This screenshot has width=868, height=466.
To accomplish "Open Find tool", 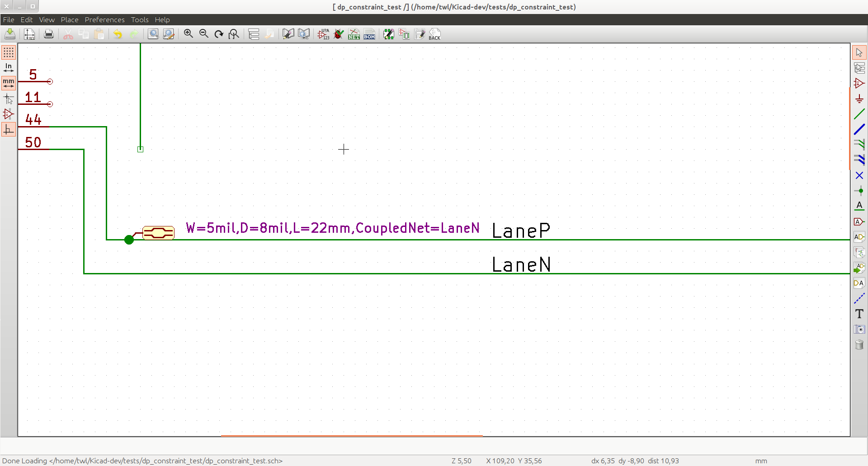I will tap(153, 34).
